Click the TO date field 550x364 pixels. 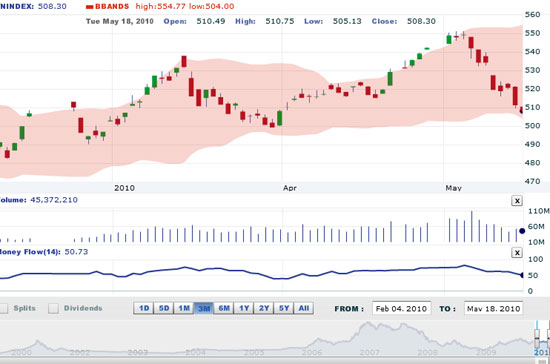point(493,308)
